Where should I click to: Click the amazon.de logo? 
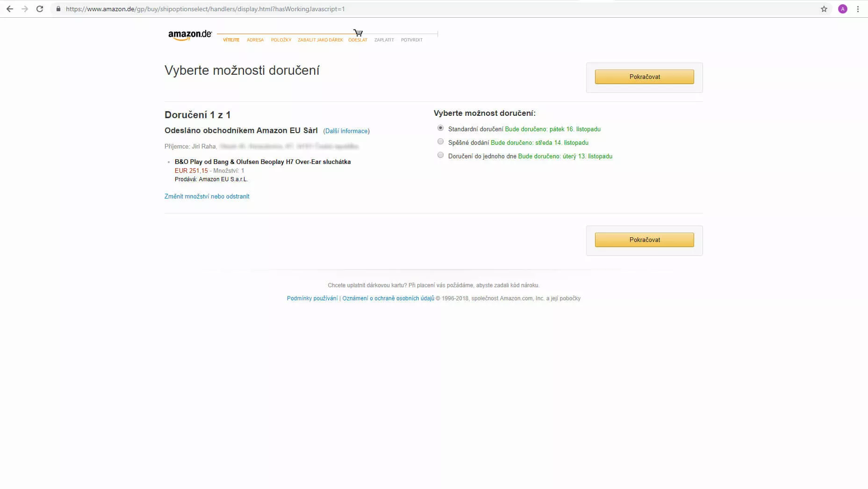(x=190, y=35)
